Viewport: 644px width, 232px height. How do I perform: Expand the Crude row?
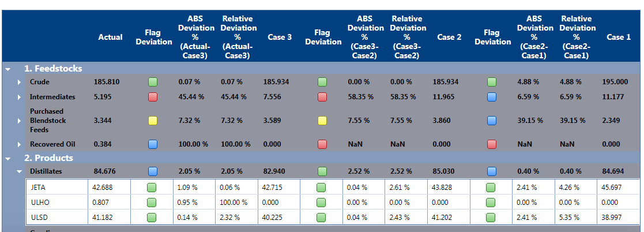point(19,83)
